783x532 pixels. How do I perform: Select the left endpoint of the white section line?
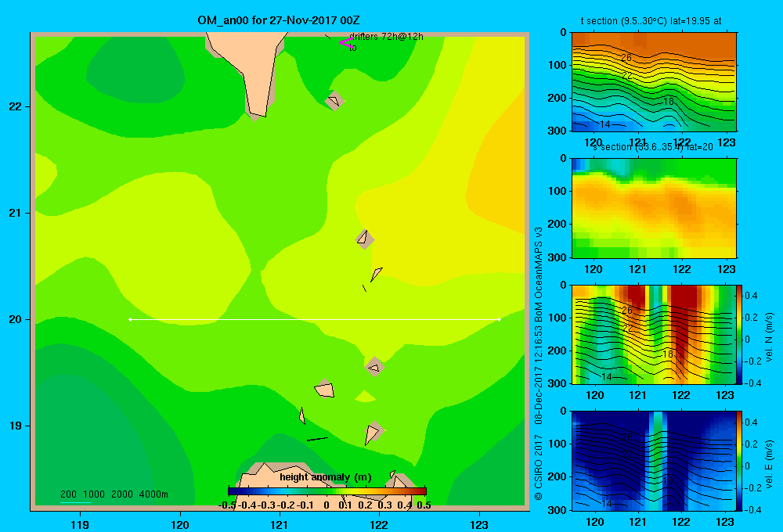point(130,319)
